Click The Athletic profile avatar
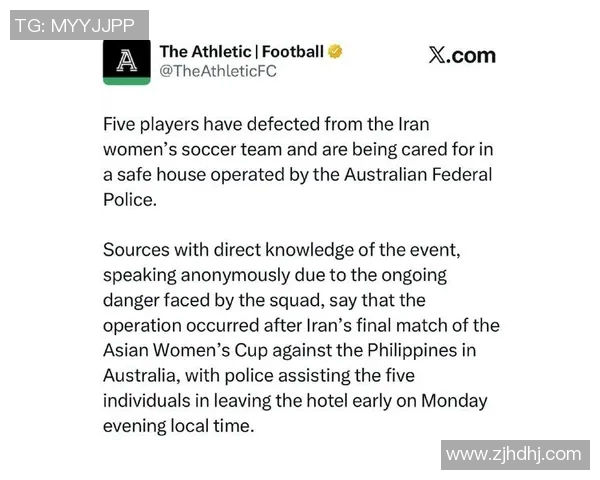The height and width of the screenshot is (480, 600). pyautogui.click(x=127, y=61)
